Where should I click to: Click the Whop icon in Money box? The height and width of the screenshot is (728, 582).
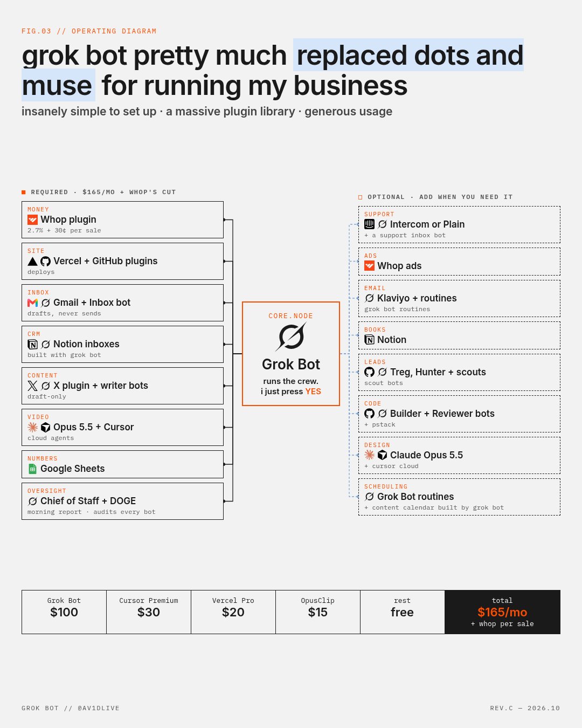(x=32, y=219)
